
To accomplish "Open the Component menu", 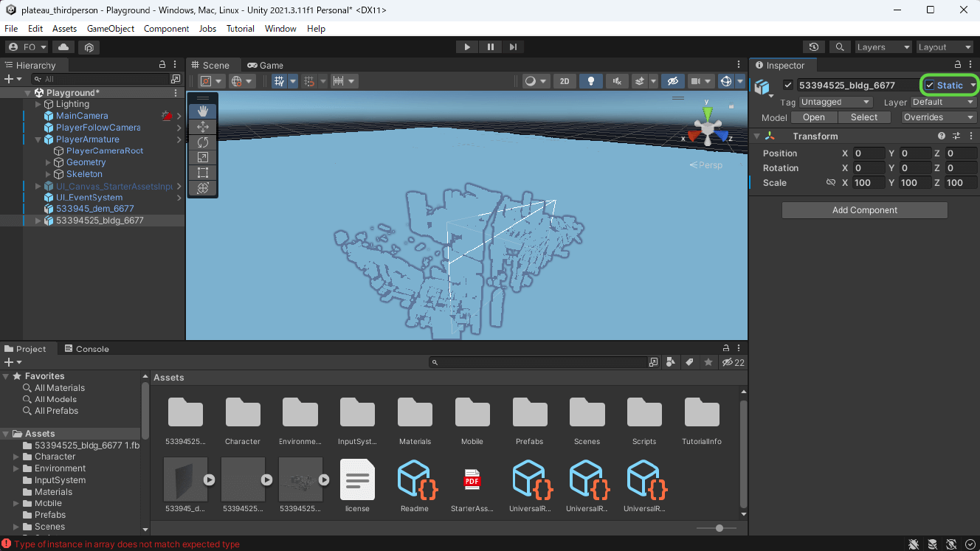I will pyautogui.click(x=167, y=29).
